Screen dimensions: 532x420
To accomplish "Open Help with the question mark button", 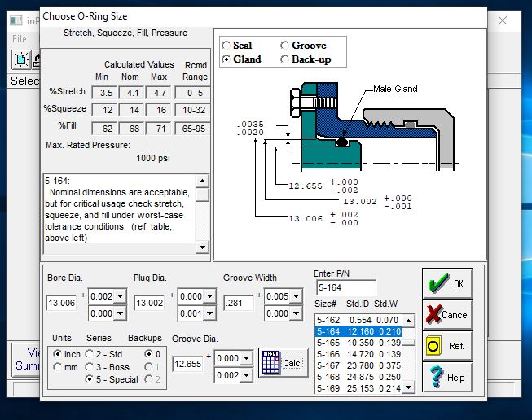I will 447,378.
